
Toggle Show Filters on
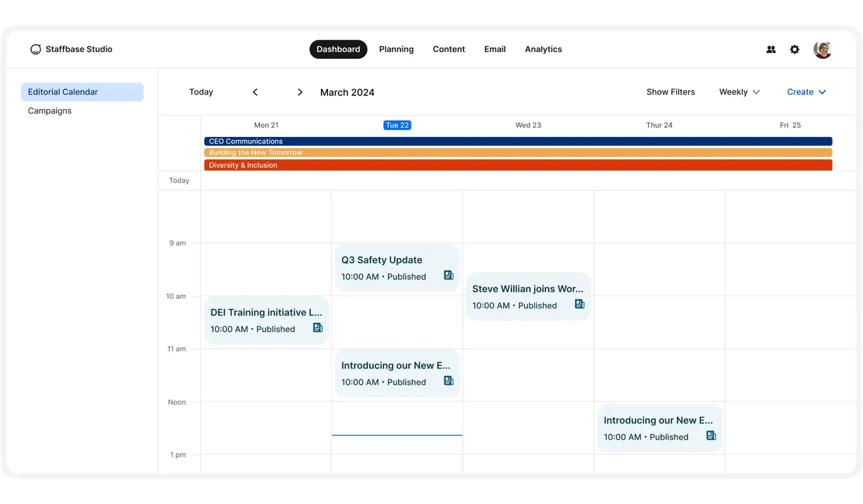pyautogui.click(x=671, y=92)
